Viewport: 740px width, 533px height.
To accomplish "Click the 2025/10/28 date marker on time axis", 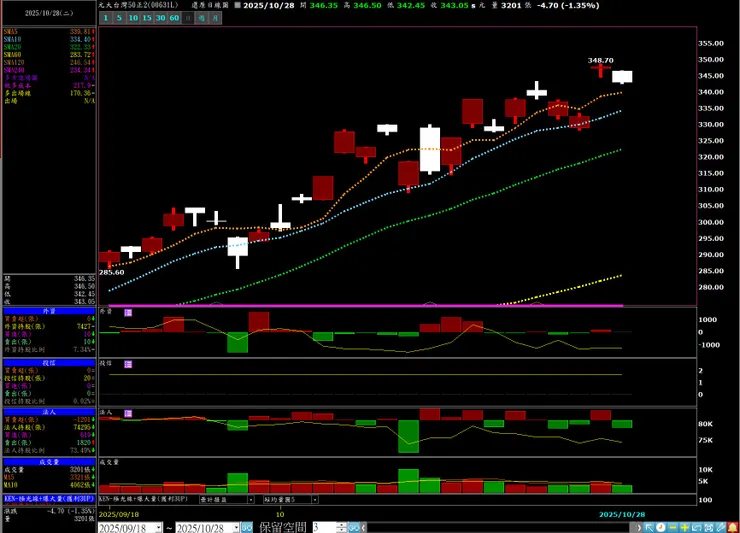I will [622, 515].
